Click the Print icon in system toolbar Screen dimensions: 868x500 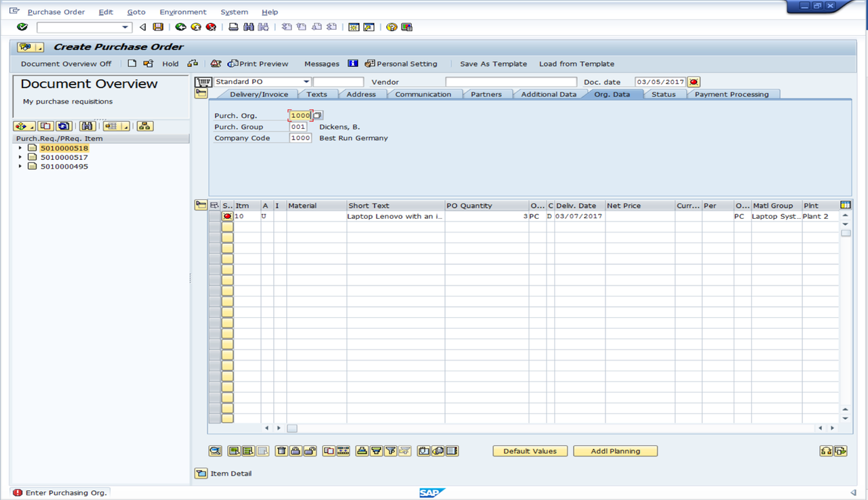pos(233,27)
